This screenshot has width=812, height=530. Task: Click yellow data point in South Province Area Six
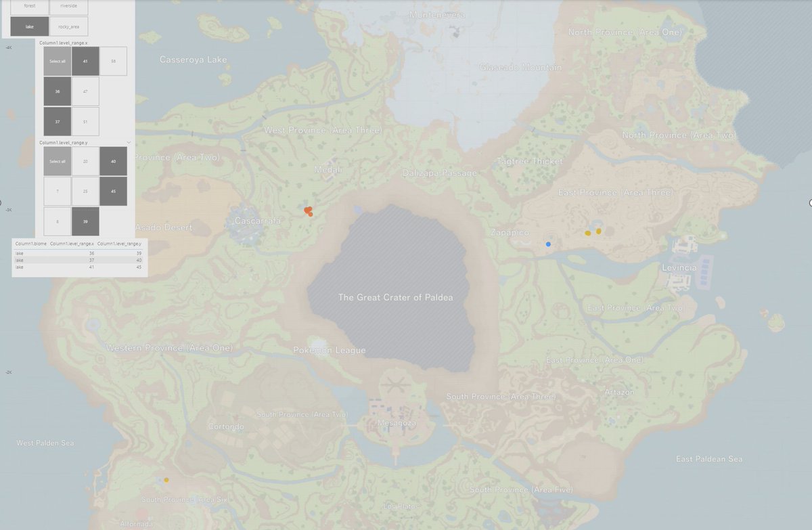166,480
